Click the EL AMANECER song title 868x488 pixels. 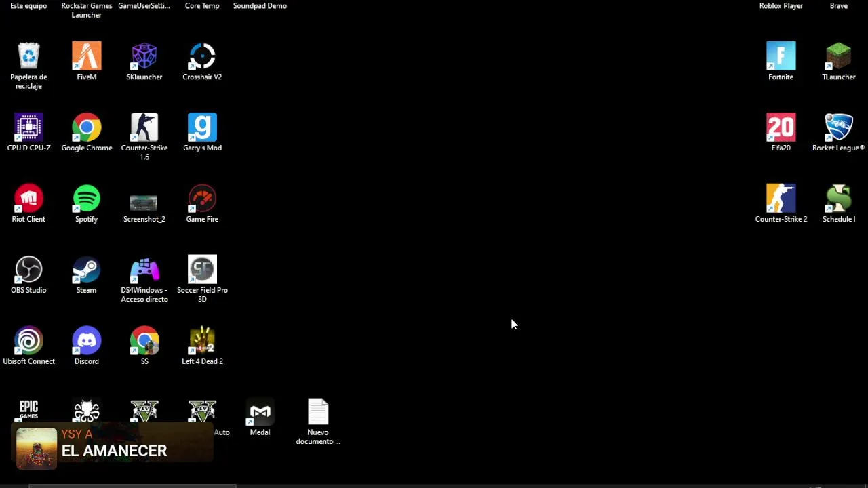(x=114, y=451)
